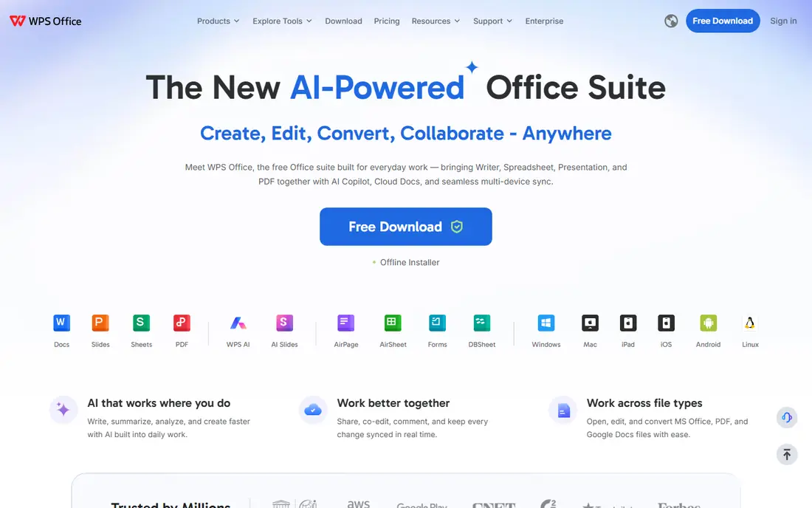
Task: Select the iPad platform icon
Action: [627, 323]
